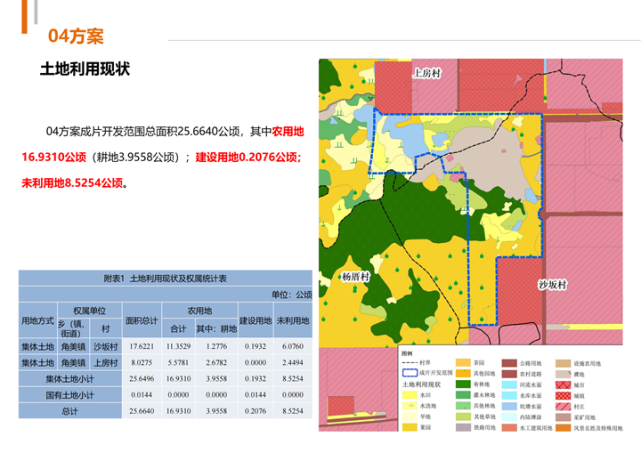
Task: Click the 成片开发范围 blue dashed legend symbol
Action: click(410, 373)
